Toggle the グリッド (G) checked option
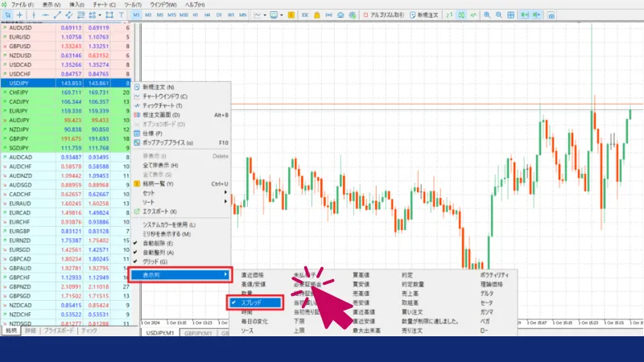 [157, 261]
